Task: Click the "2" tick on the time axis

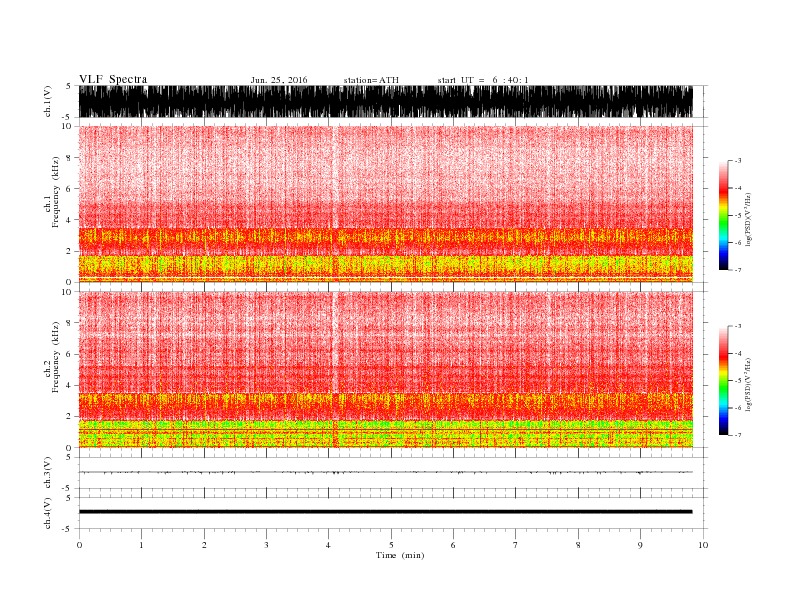Action: (204, 545)
